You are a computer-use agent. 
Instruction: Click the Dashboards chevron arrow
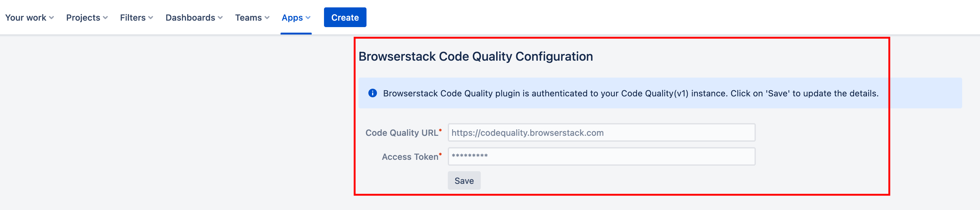point(220,18)
